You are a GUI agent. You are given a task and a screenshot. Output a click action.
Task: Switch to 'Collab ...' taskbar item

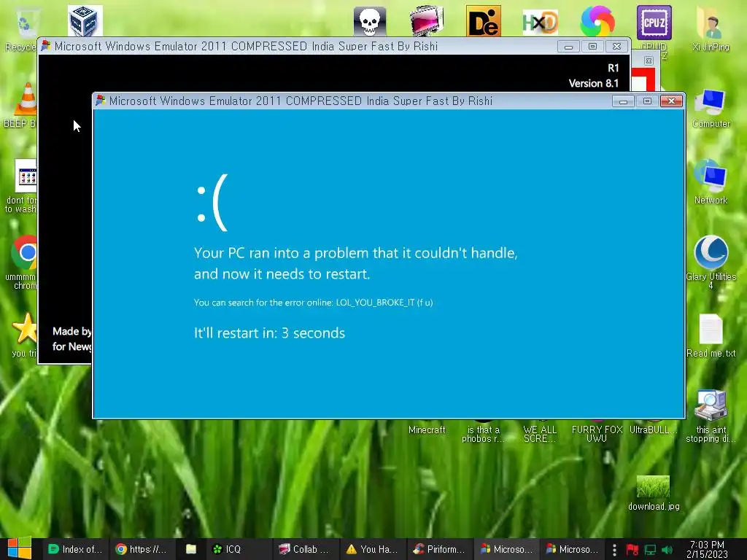point(306,549)
